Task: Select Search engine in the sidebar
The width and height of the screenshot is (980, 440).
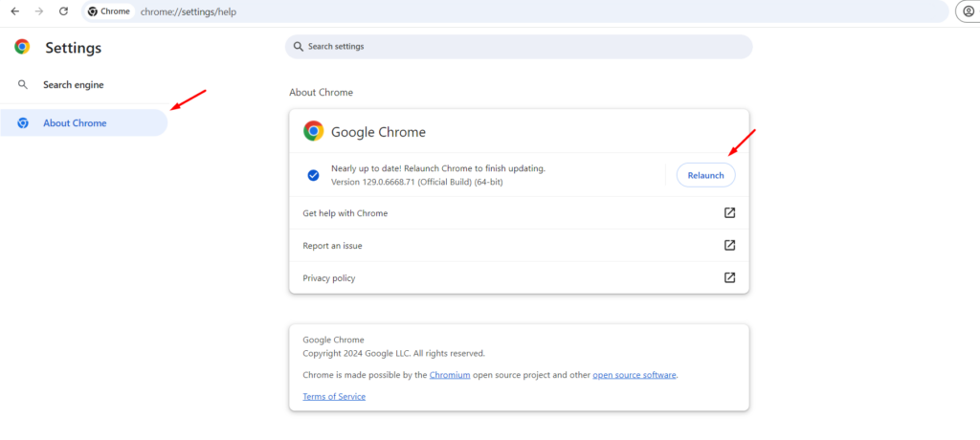Action: [x=73, y=85]
